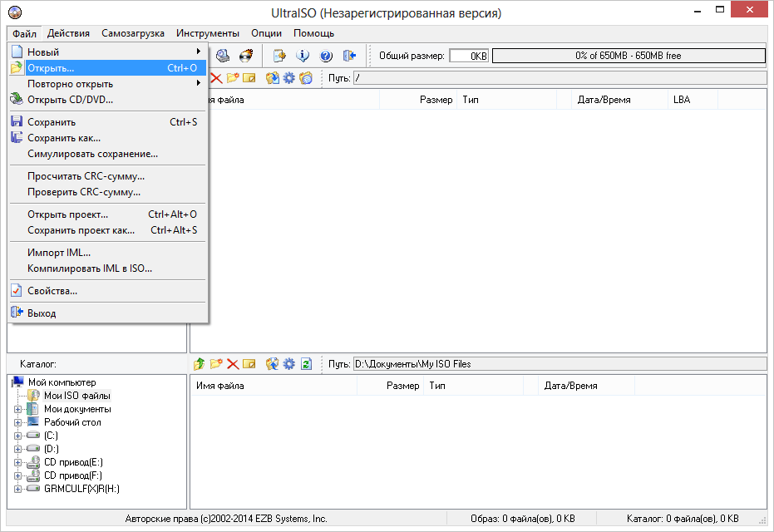774x532 pixels.
Task: Open the Действия menu
Action: pos(69,33)
